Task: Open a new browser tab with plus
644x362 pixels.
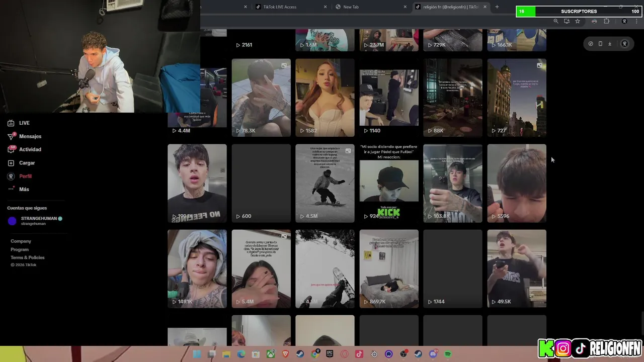Action: [497, 7]
